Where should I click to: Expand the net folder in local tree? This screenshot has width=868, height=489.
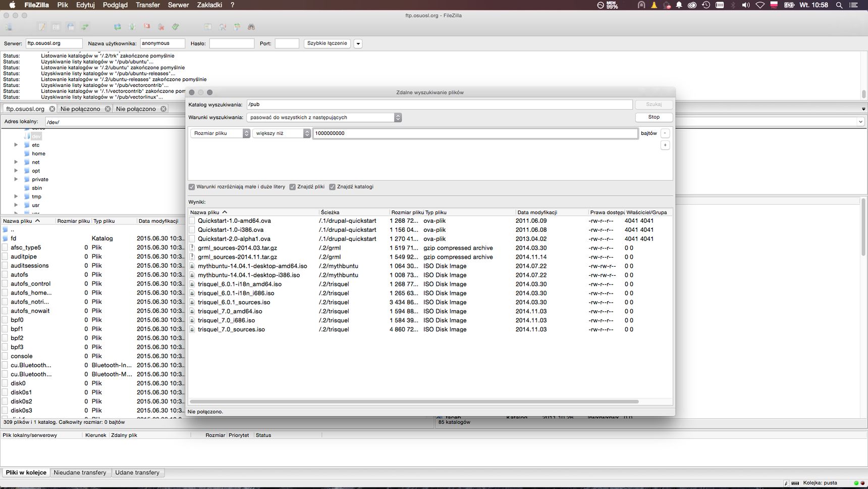pos(16,162)
